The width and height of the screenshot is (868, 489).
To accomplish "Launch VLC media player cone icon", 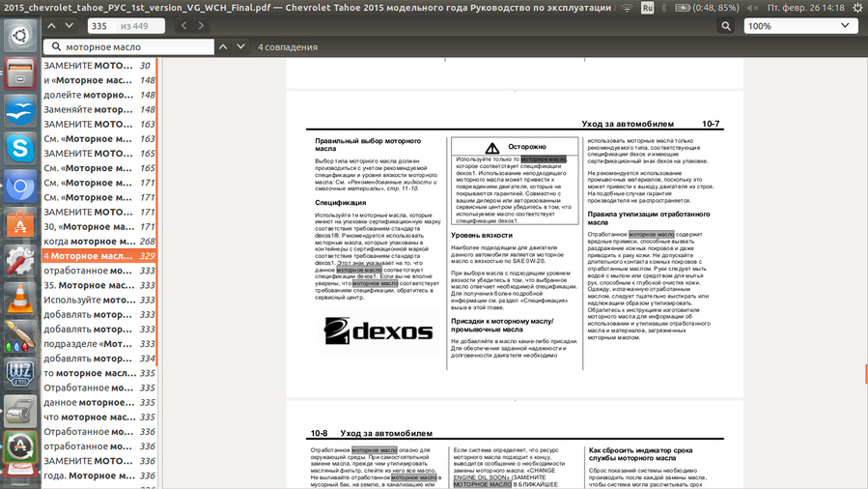I will (20, 299).
